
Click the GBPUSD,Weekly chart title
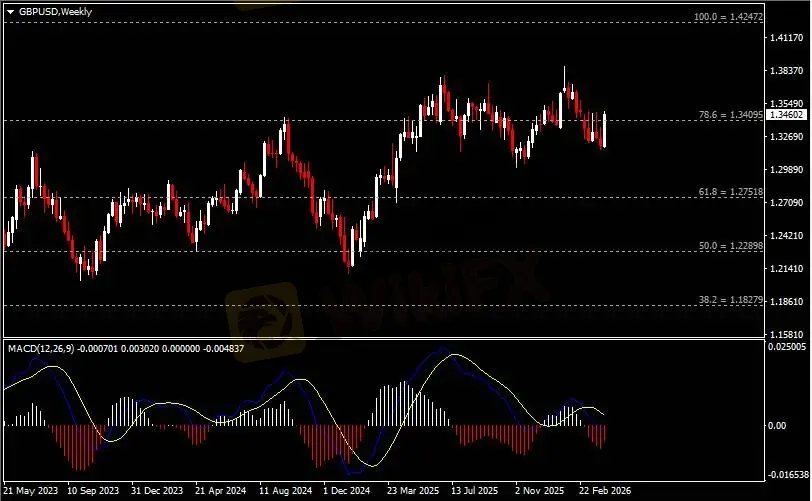coord(50,10)
